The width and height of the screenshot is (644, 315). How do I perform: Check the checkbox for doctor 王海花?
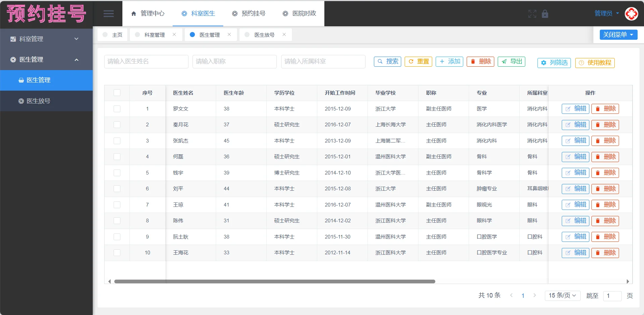point(117,252)
